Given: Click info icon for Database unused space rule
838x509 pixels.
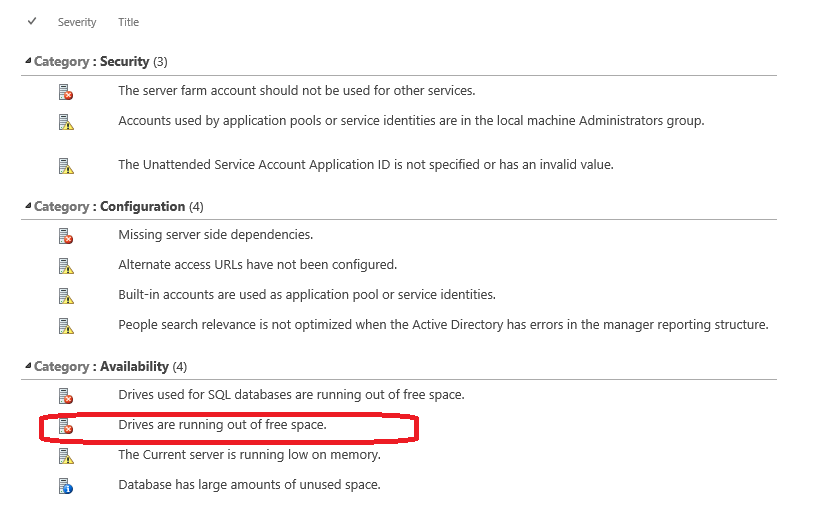Looking at the screenshot, I should [65, 486].
